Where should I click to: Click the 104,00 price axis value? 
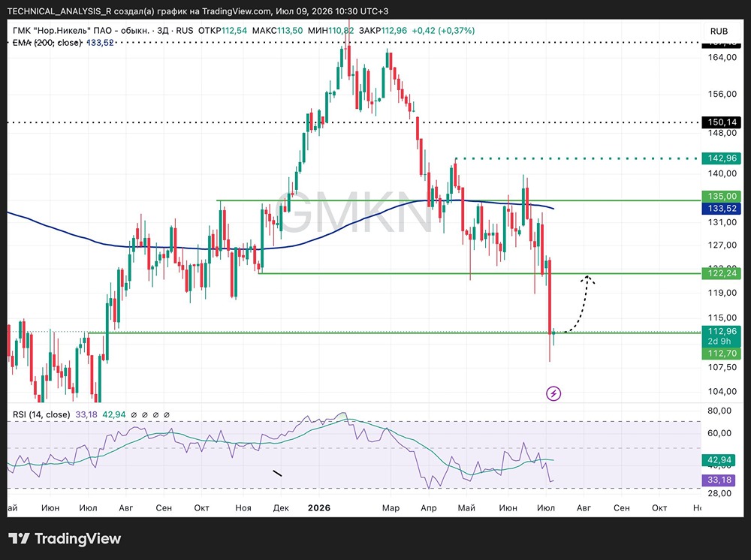click(722, 392)
